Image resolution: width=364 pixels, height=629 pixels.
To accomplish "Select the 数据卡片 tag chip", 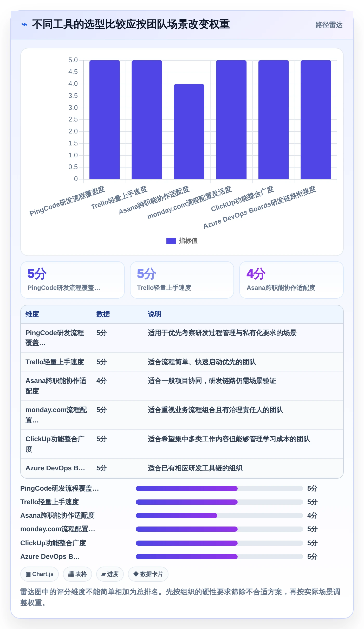I will (148, 574).
